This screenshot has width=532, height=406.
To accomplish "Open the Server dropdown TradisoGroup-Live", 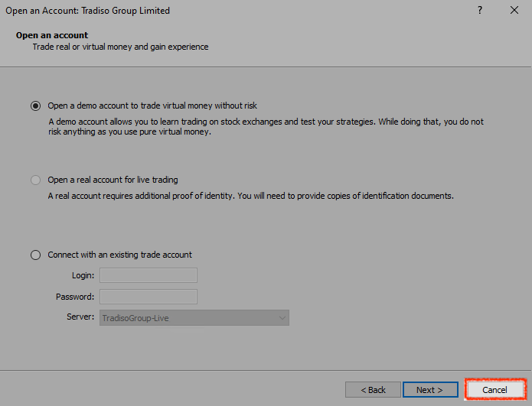I will click(194, 318).
